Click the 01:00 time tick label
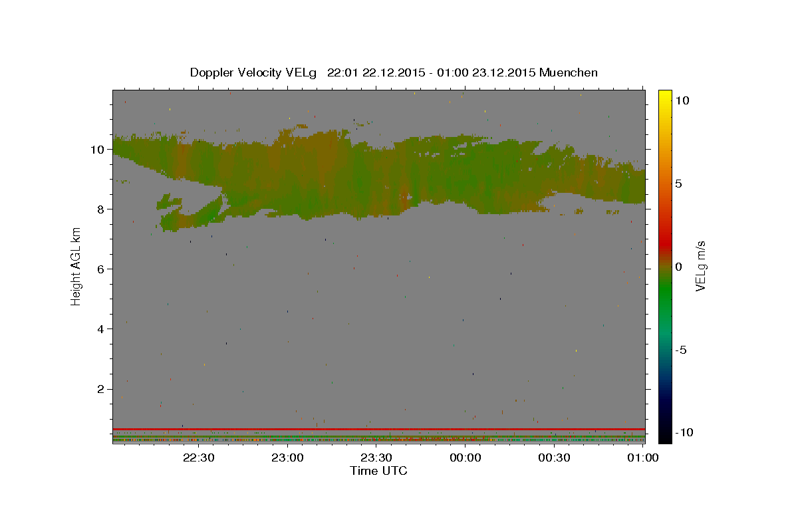Screen dimensions: 798x532 point(643,458)
